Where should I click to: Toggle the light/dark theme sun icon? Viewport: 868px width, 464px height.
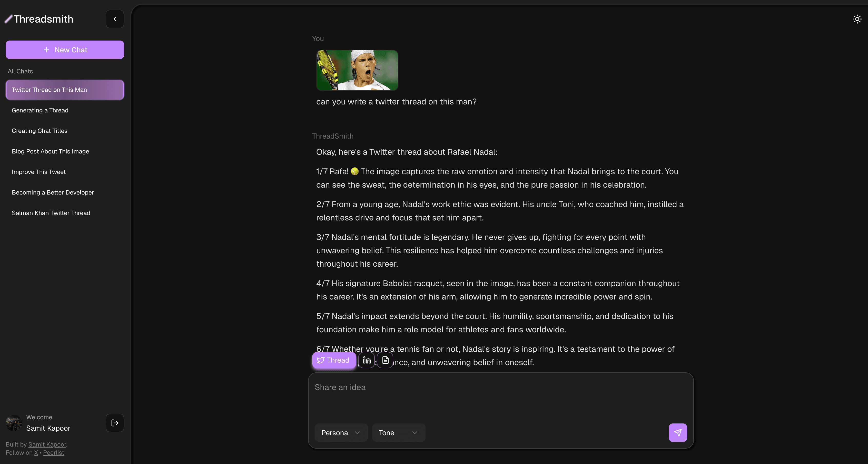click(857, 19)
